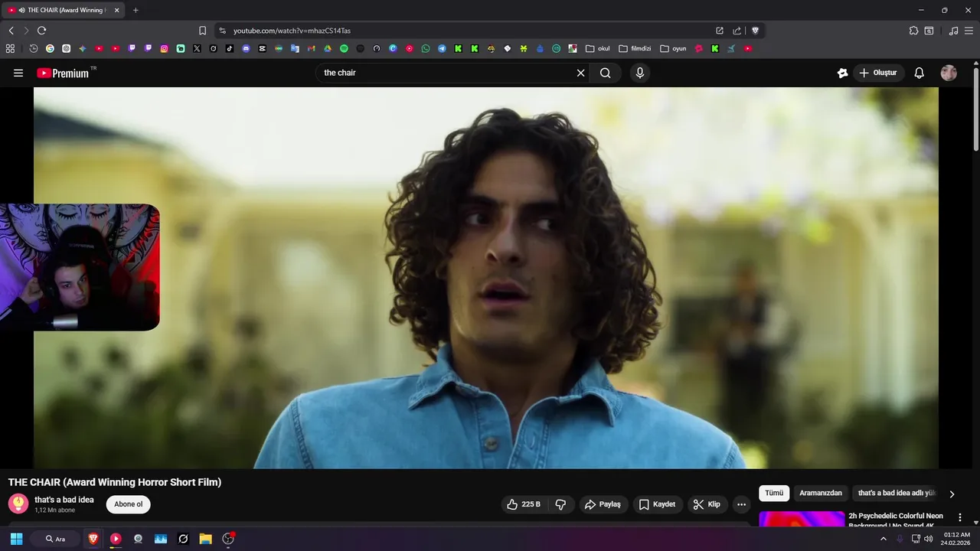
Task: Open the browser extensions puzzle icon
Action: coord(913,31)
